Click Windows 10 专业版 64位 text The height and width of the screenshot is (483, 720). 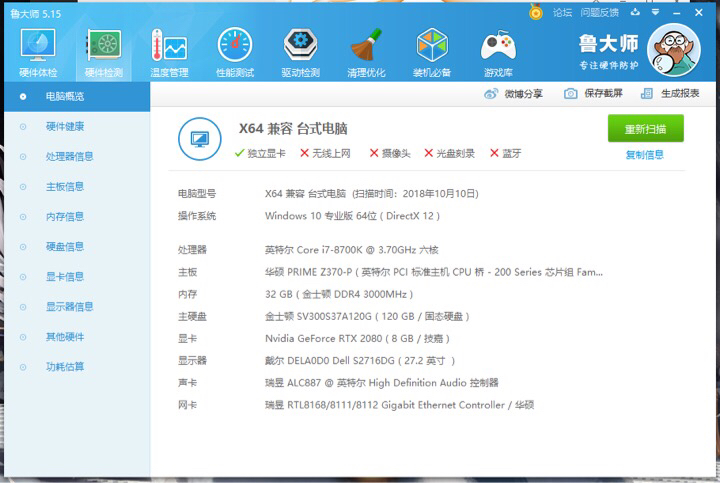pos(352,216)
